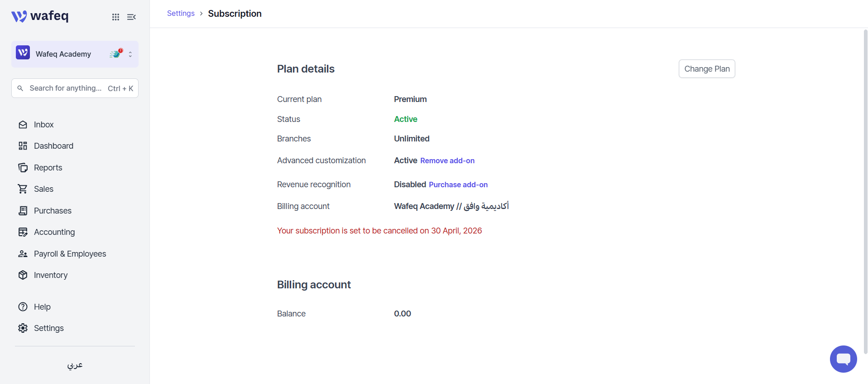868x384 pixels.
Task: Open the rocket notification icon
Action: pyautogui.click(x=116, y=53)
